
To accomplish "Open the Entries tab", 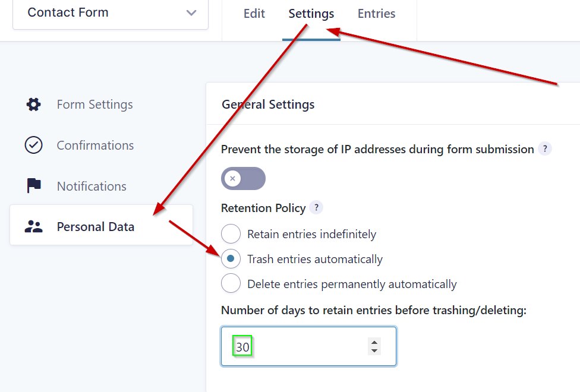I will pos(376,13).
